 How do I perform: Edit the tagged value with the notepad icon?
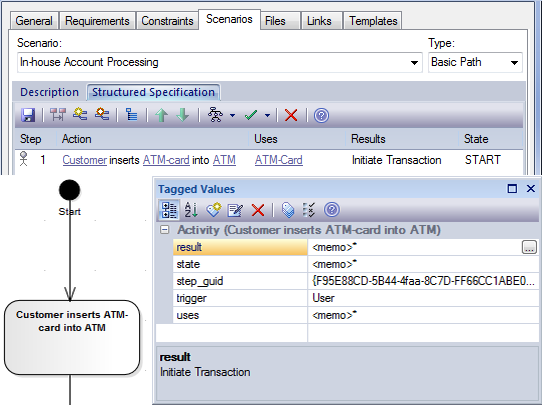tap(235, 210)
